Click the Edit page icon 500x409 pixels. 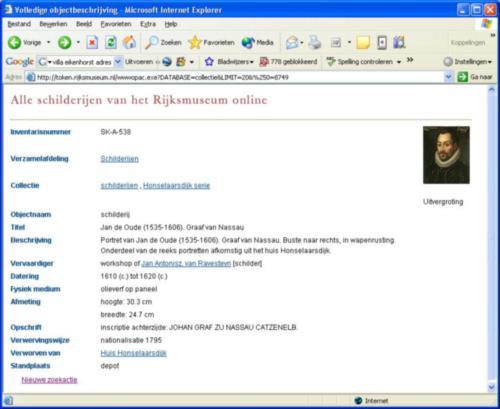[x=336, y=43]
